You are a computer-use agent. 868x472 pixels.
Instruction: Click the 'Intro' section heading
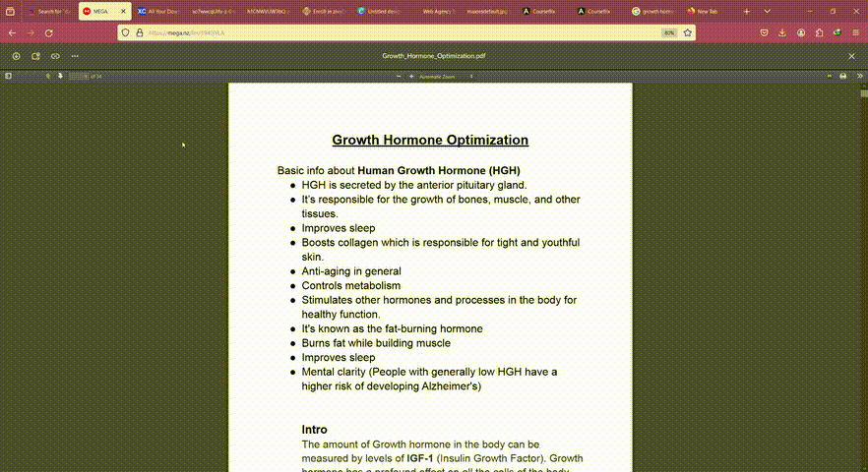click(x=315, y=430)
